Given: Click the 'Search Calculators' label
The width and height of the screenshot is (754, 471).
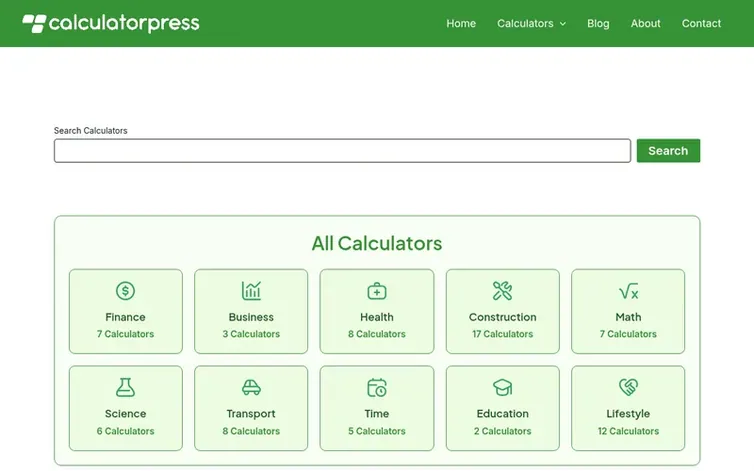Looking at the screenshot, I should (90, 130).
